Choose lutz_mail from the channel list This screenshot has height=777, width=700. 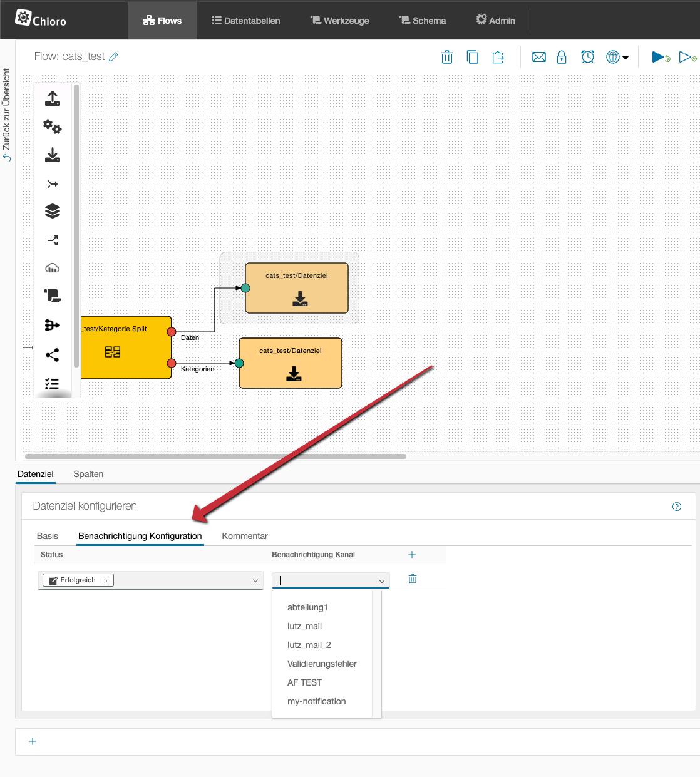[x=305, y=626]
